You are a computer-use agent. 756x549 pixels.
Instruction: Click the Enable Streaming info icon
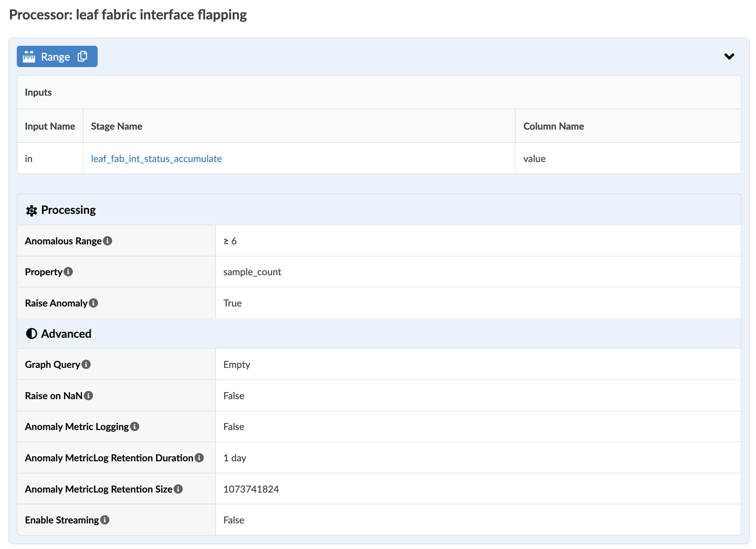105,520
